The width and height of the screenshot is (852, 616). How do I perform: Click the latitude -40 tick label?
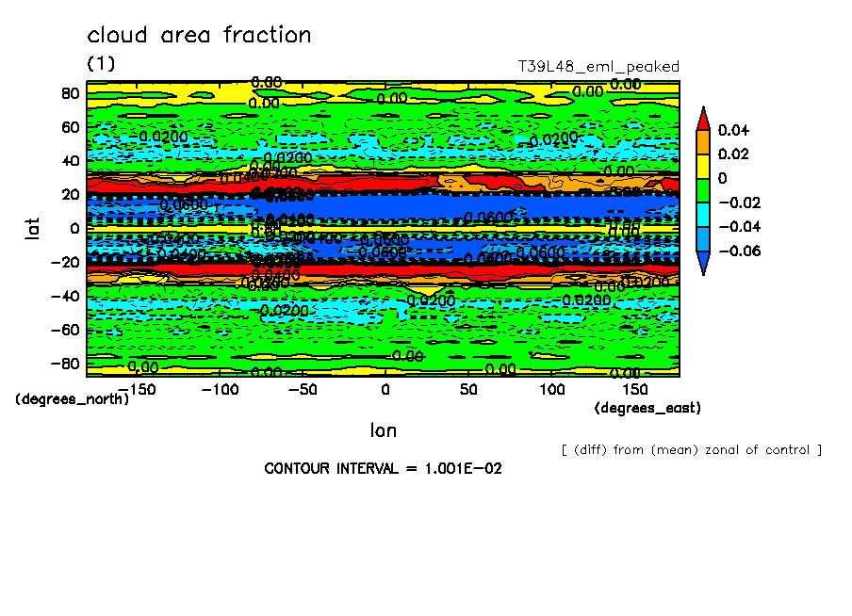(65, 296)
